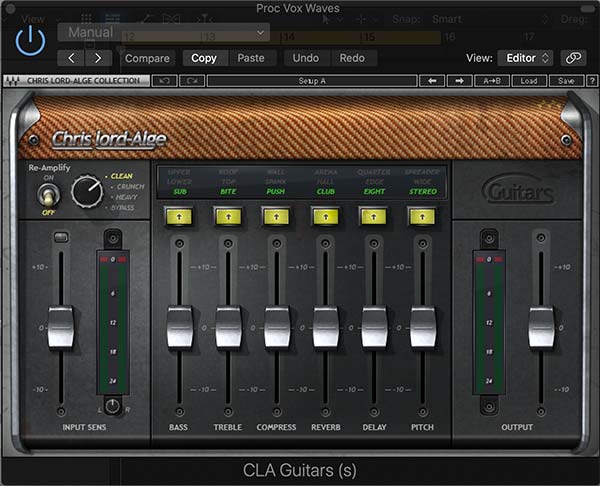Click the Compress fader handle
This screenshot has height=486, width=600.
point(277,328)
